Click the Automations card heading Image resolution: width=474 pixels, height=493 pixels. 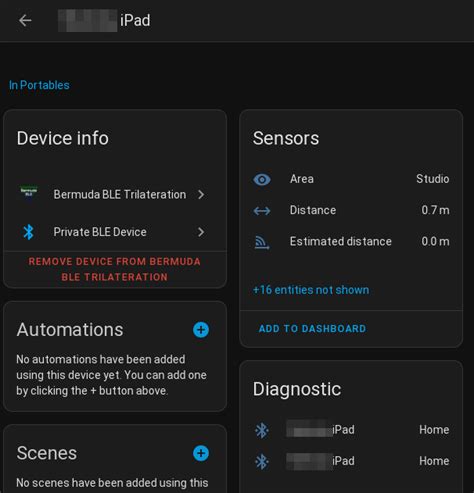[x=70, y=330]
